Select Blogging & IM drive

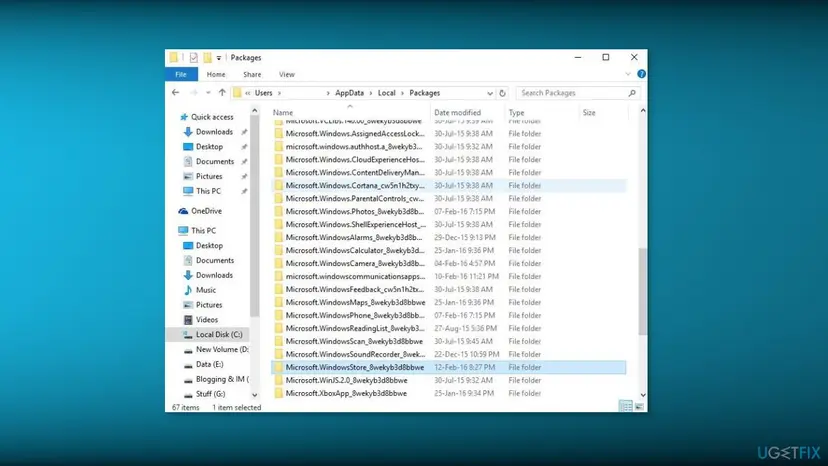point(222,379)
